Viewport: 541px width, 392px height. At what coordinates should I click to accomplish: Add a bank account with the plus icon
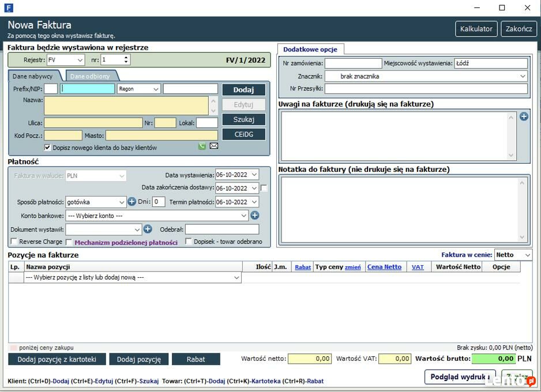[x=254, y=216]
